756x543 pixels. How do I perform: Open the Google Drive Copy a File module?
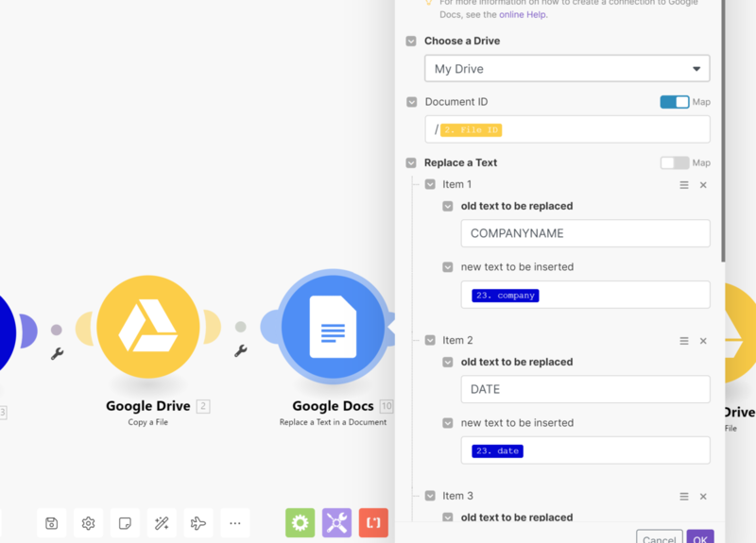tap(148, 327)
